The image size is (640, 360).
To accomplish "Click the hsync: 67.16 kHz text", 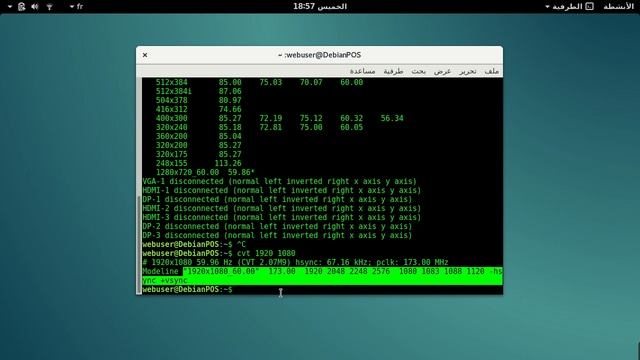I will click(333, 262).
